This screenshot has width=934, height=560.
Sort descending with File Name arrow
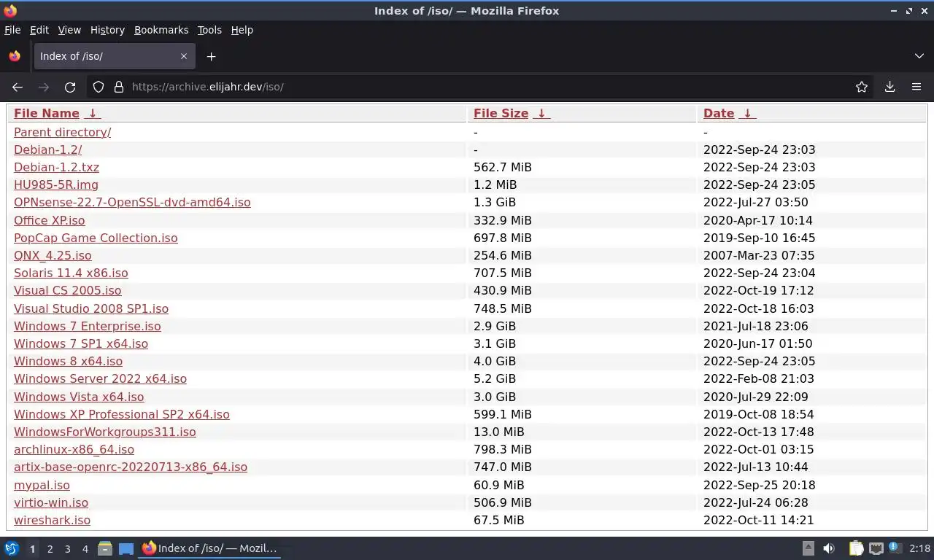click(92, 113)
